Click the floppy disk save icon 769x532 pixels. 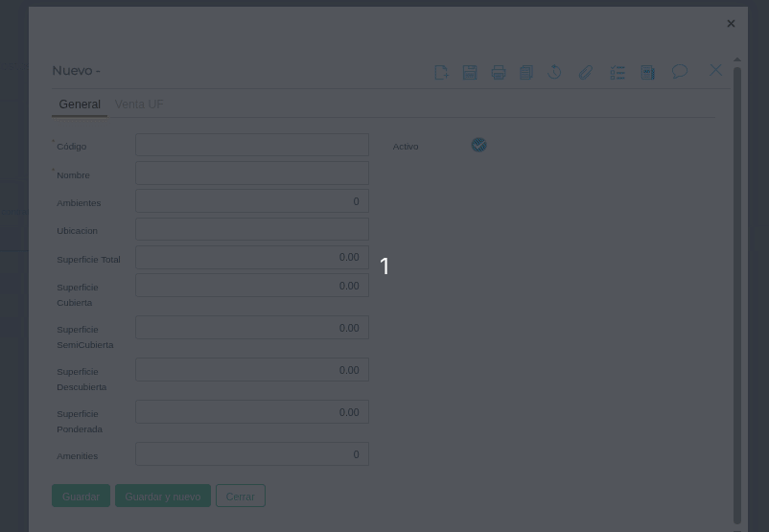(x=470, y=72)
